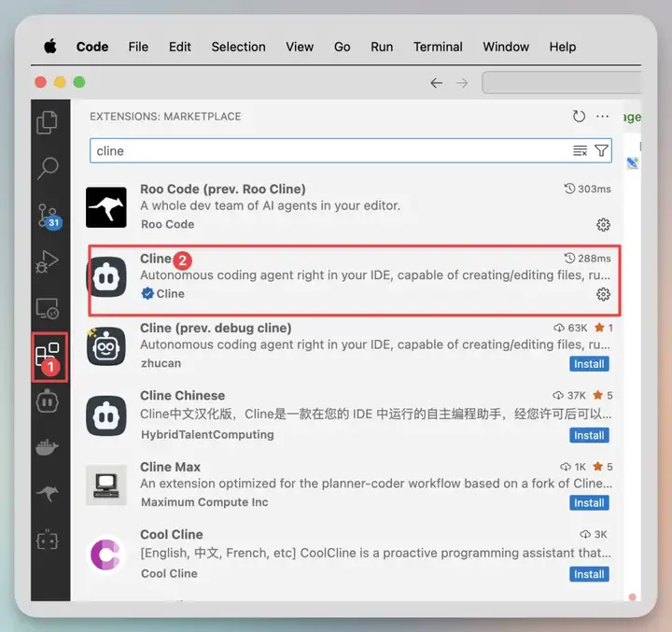This screenshot has width=672, height=632.
Task: Open the Run menu
Action: (382, 47)
